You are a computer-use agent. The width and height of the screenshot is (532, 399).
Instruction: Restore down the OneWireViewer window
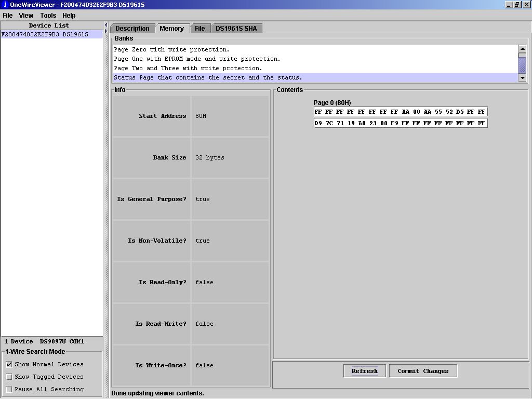tap(517, 5)
